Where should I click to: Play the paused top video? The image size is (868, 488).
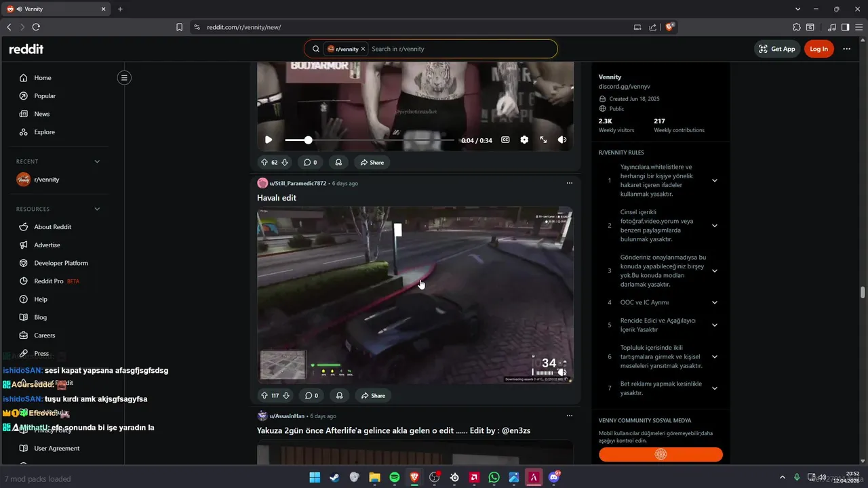coord(269,140)
